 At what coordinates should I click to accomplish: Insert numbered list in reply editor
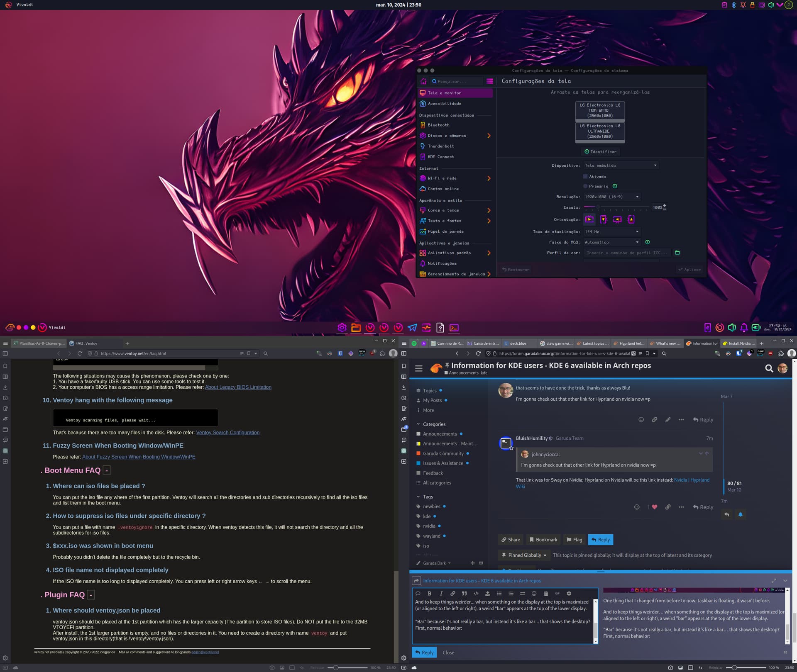pyautogui.click(x=511, y=594)
